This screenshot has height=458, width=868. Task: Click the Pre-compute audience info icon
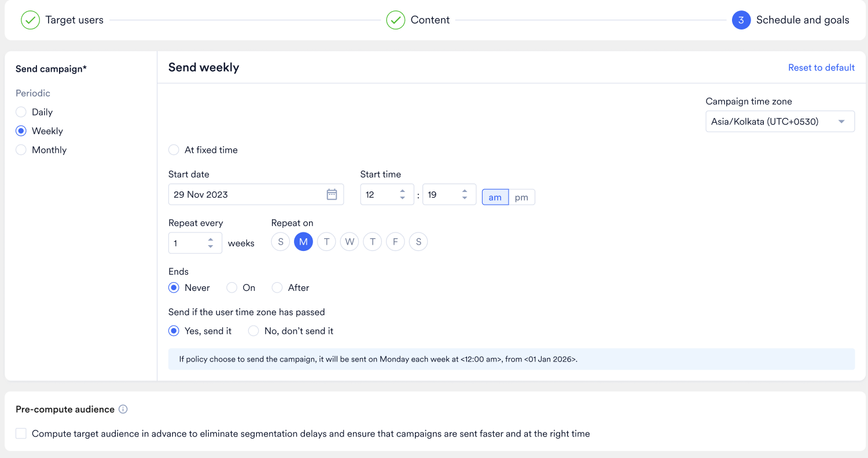(123, 409)
